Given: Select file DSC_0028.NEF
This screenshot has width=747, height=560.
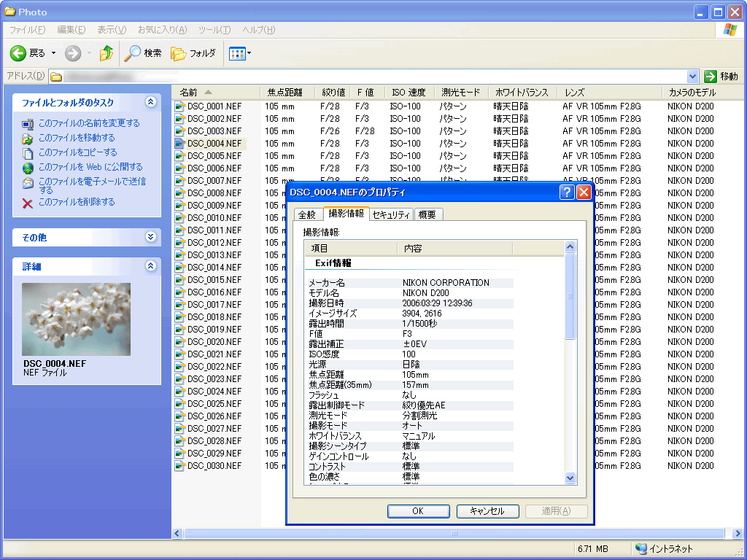Looking at the screenshot, I should pos(214,440).
